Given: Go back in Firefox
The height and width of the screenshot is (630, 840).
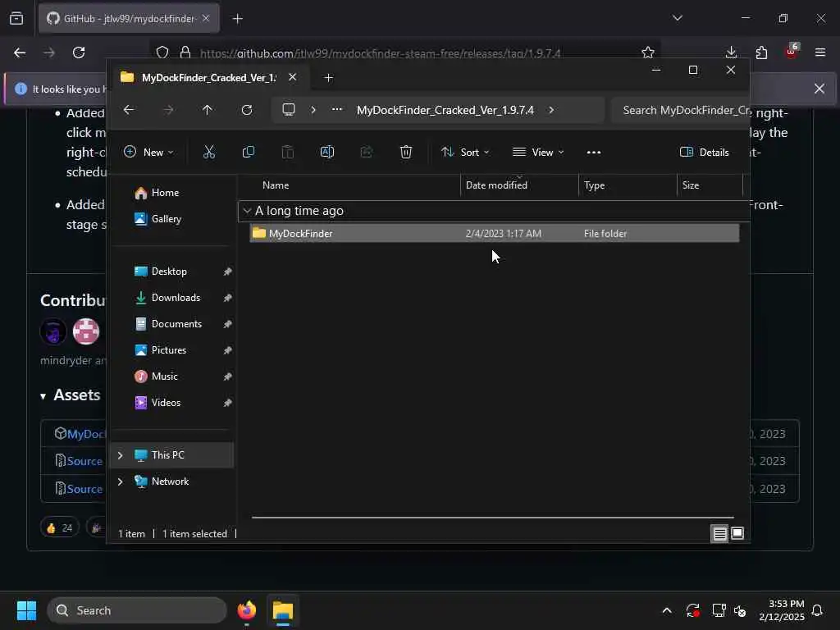Looking at the screenshot, I should [x=20, y=52].
